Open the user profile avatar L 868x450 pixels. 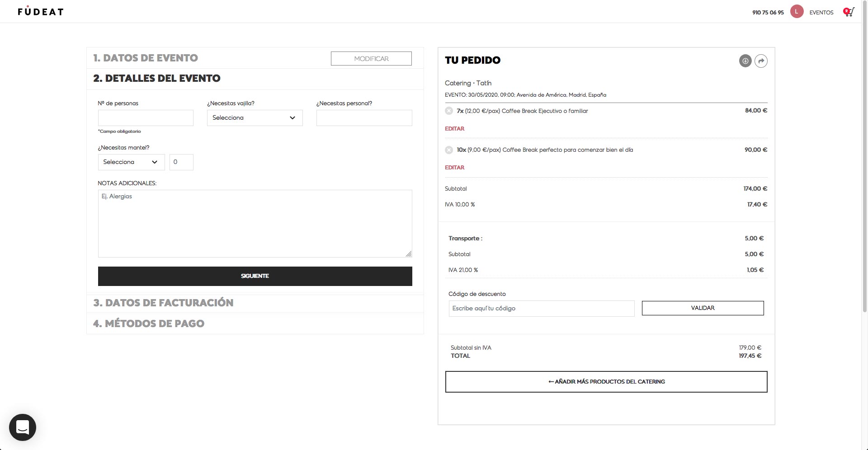tap(797, 12)
